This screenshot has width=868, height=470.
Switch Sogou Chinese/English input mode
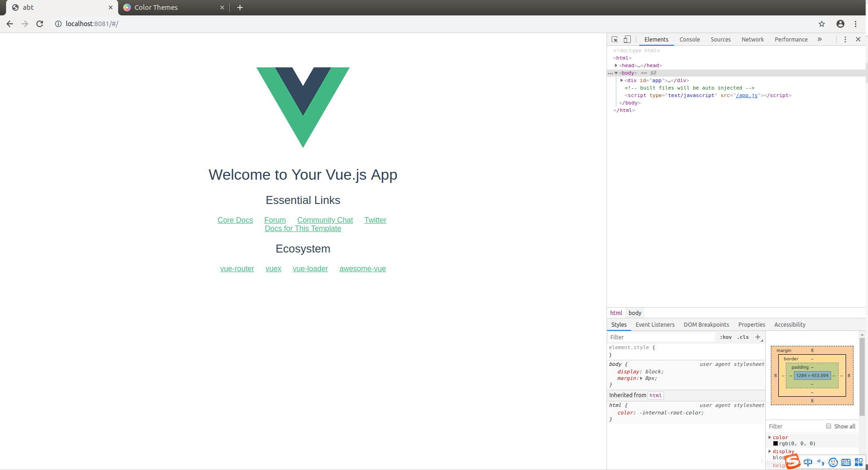[x=808, y=462]
